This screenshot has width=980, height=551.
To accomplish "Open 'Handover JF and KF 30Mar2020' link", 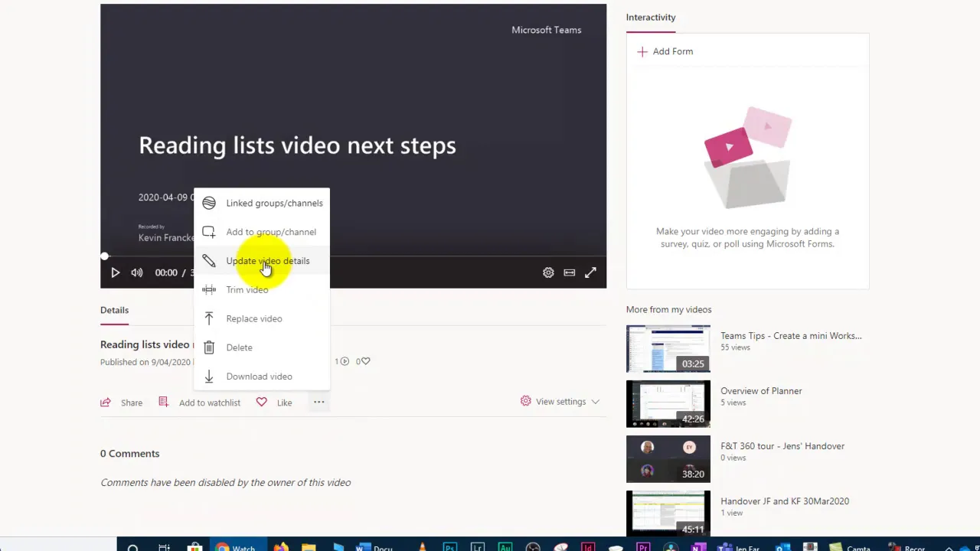I will click(x=785, y=501).
